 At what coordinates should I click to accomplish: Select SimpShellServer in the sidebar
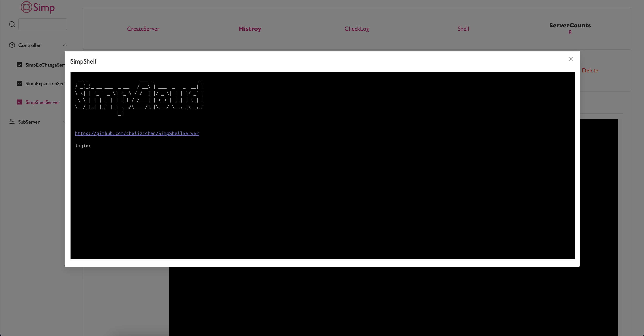(43, 102)
